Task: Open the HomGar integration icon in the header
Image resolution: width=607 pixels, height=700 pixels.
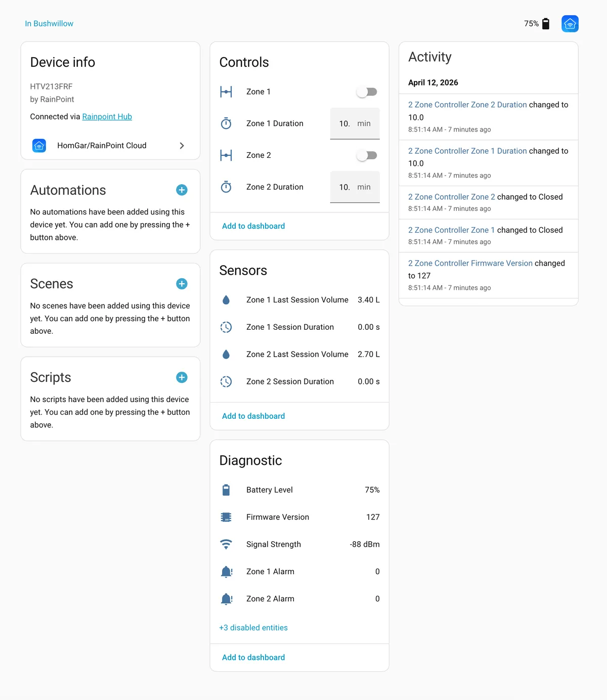Action: click(x=570, y=24)
